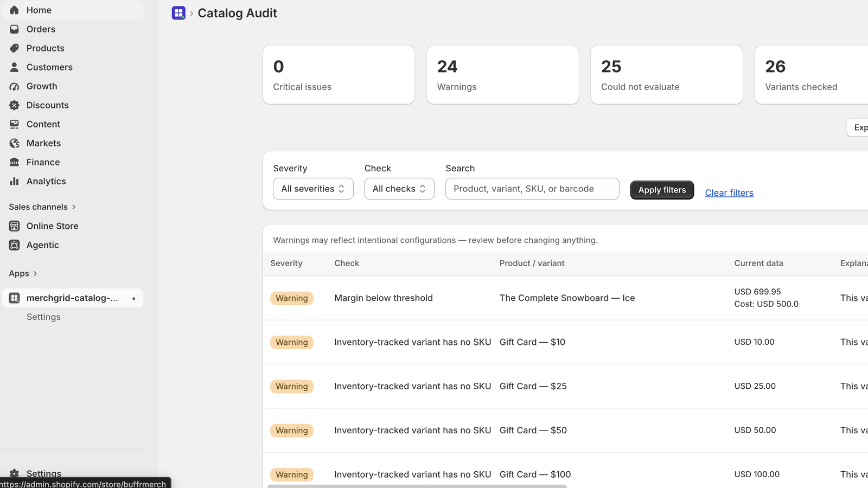Navigate to Products page
Image resolution: width=868 pixels, height=488 pixels.
(x=73, y=48)
